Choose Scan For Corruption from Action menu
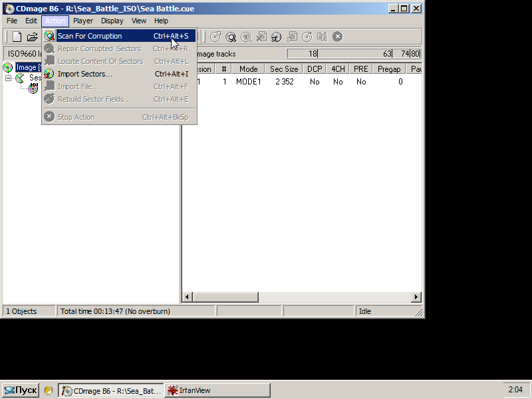The height and width of the screenshot is (399, 532). [x=90, y=36]
